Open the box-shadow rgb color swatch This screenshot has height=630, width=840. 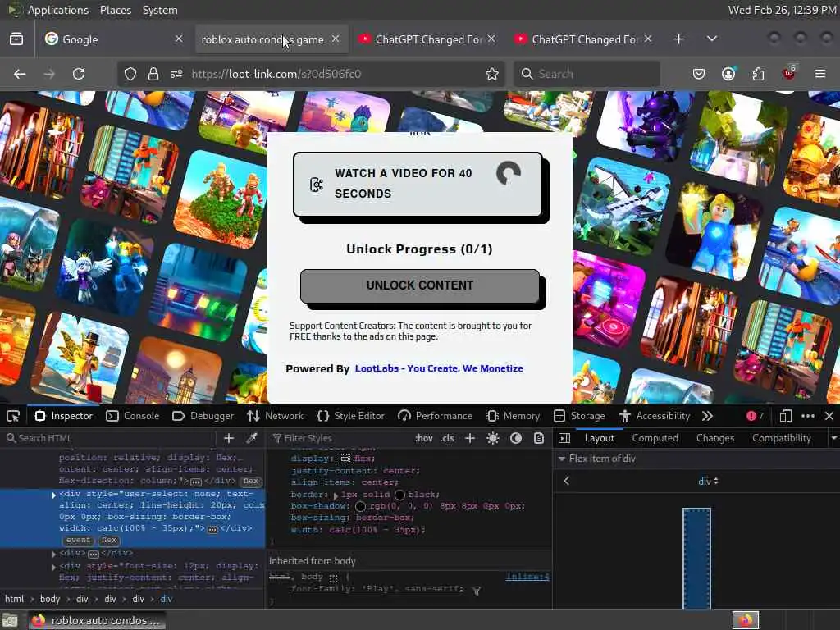[361, 506]
